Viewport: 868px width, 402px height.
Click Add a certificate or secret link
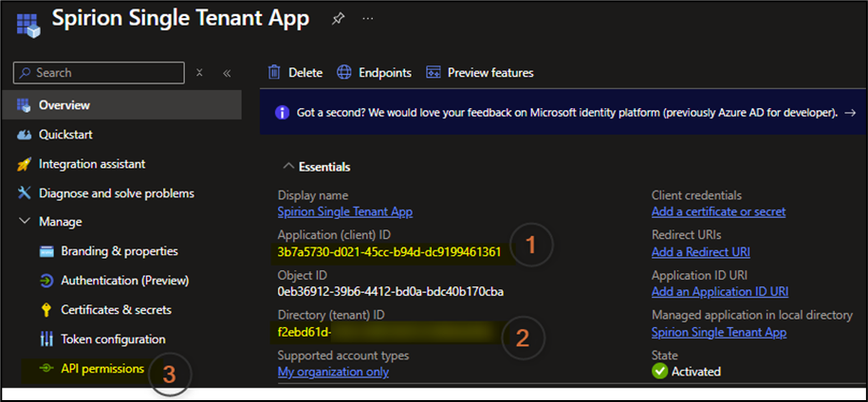718,211
